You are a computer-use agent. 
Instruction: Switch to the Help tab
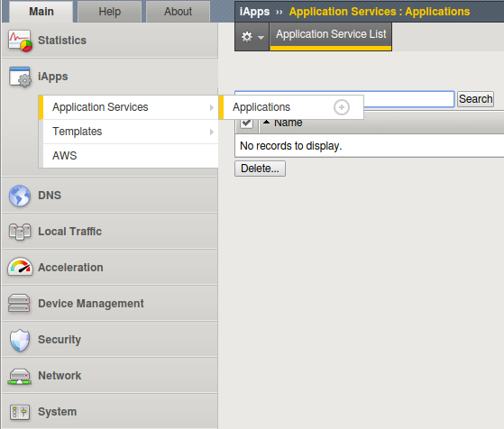coord(110,12)
